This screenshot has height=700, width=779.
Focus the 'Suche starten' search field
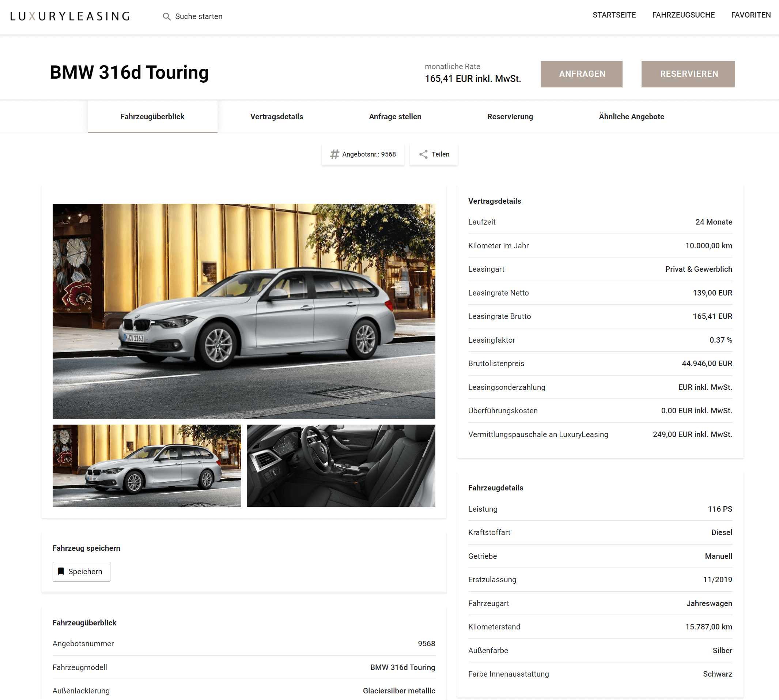point(198,16)
